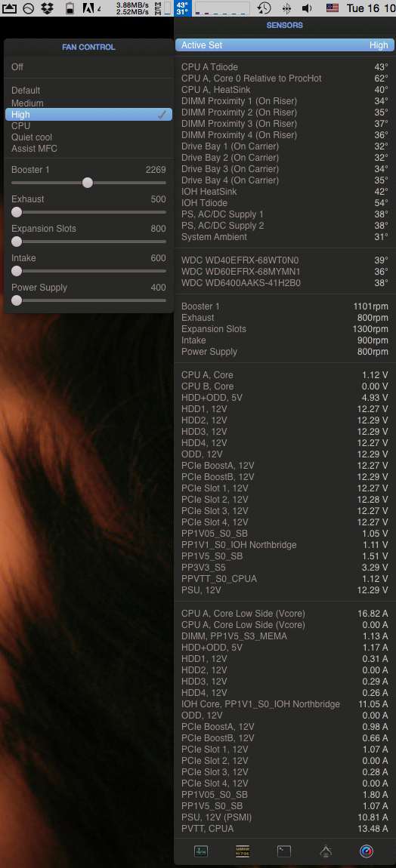Select DIMM Proximity 3 (On Riser) row

click(x=284, y=124)
